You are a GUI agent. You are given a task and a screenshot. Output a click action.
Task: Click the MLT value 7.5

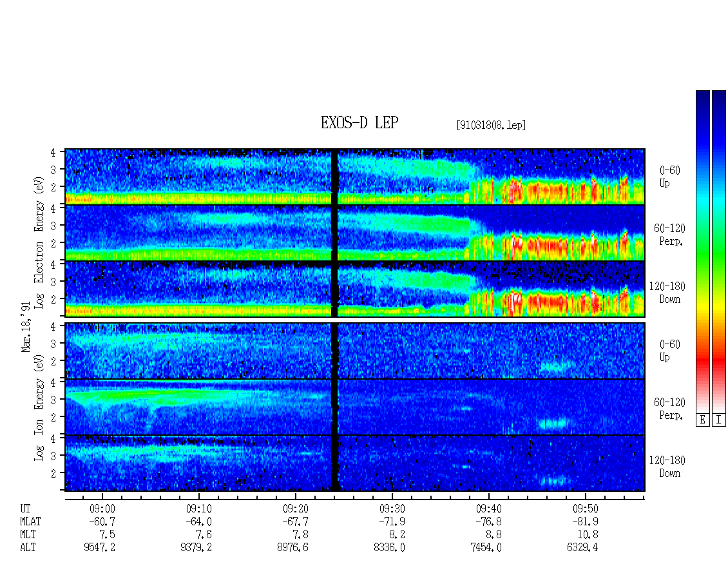coord(107,534)
